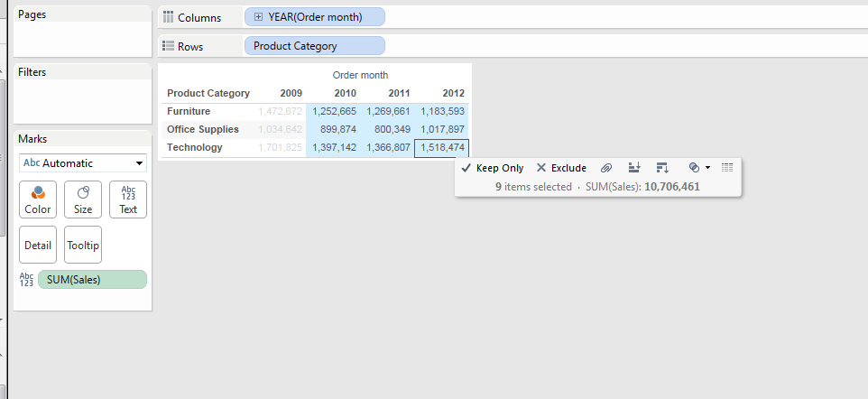Select the Product Category pill on Rows

[x=314, y=46]
